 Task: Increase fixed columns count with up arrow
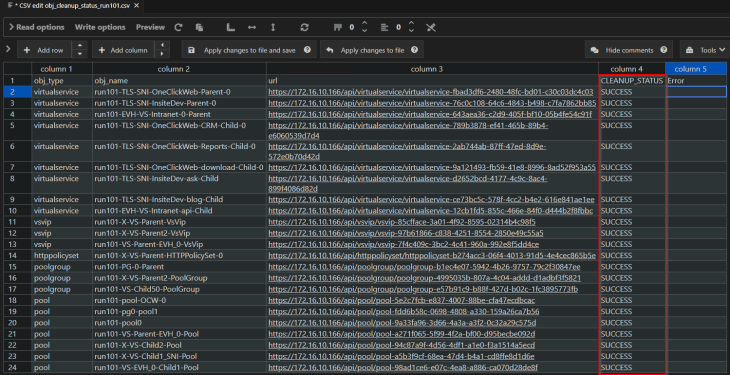pyautogui.click(x=411, y=24)
